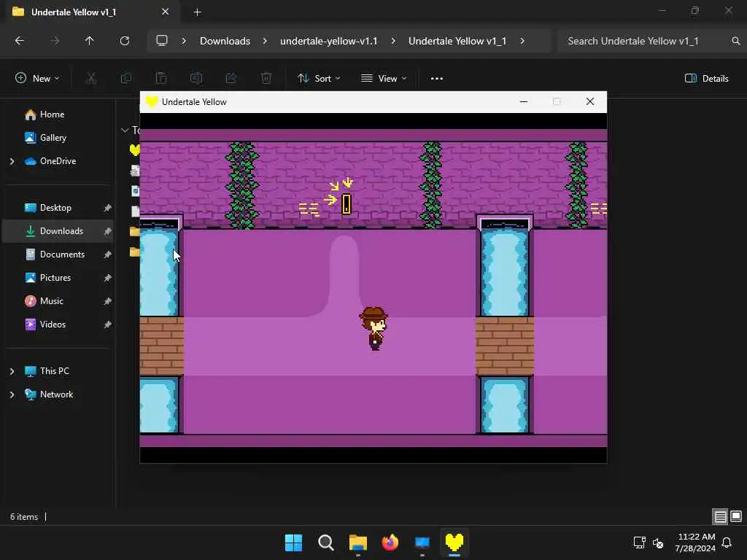This screenshot has width=747, height=560.
Task: Open the New dropdown menu
Action: click(x=37, y=79)
